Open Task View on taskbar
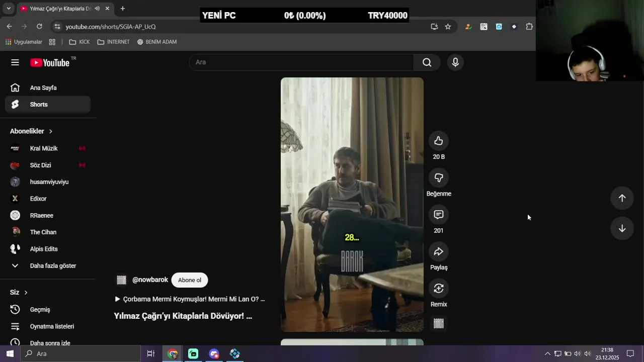 150,353
